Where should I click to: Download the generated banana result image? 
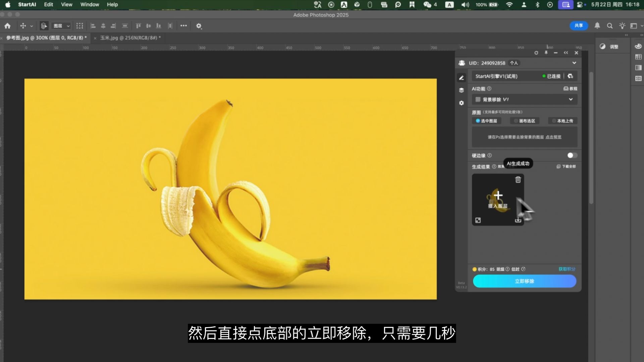pyautogui.click(x=518, y=220)
